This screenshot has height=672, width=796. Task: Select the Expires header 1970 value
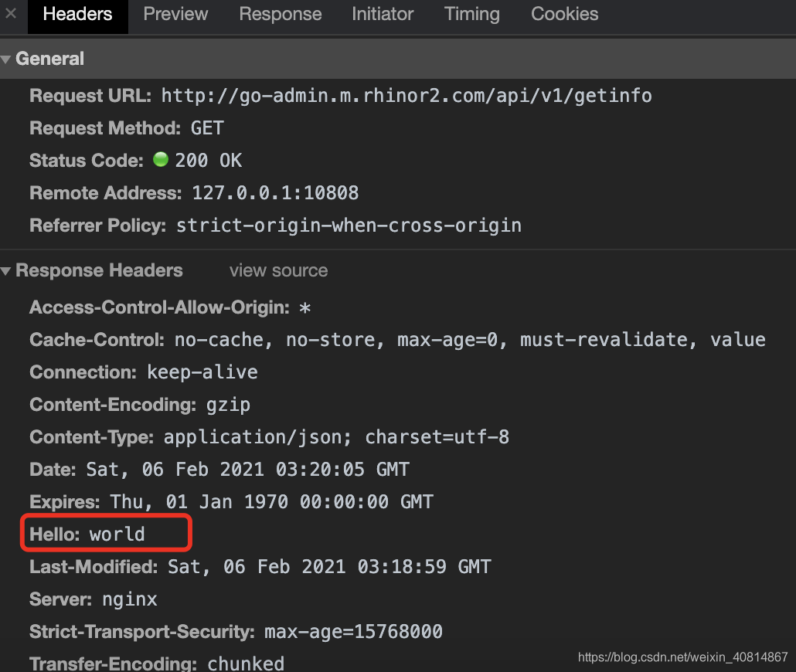pyautogui.click(x=271, y=503)
